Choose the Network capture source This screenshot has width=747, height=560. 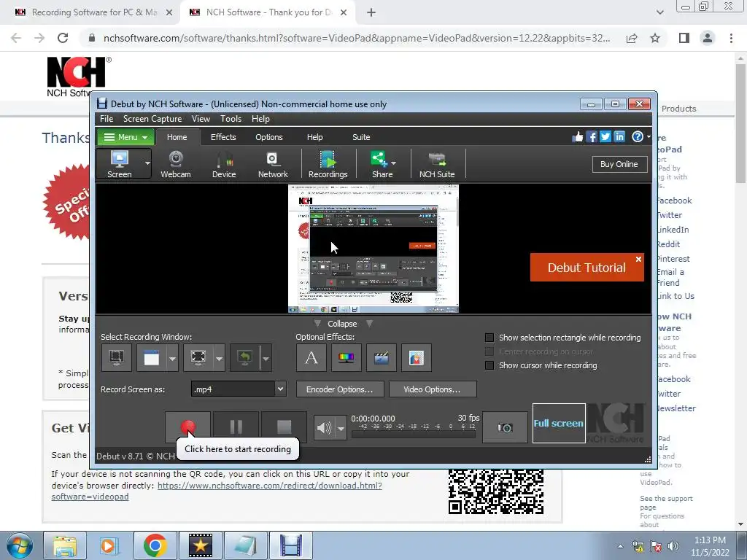coord(273,164)
